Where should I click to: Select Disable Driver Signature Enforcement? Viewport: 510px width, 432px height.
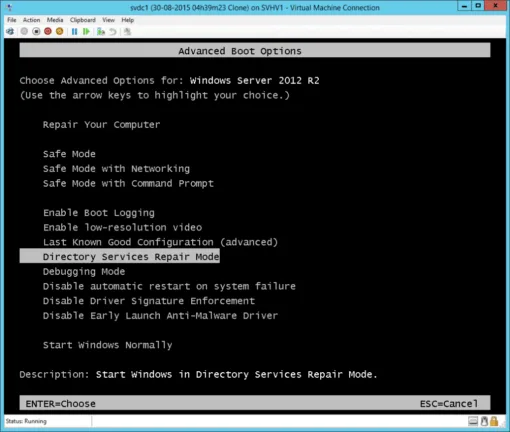[149, 301]
